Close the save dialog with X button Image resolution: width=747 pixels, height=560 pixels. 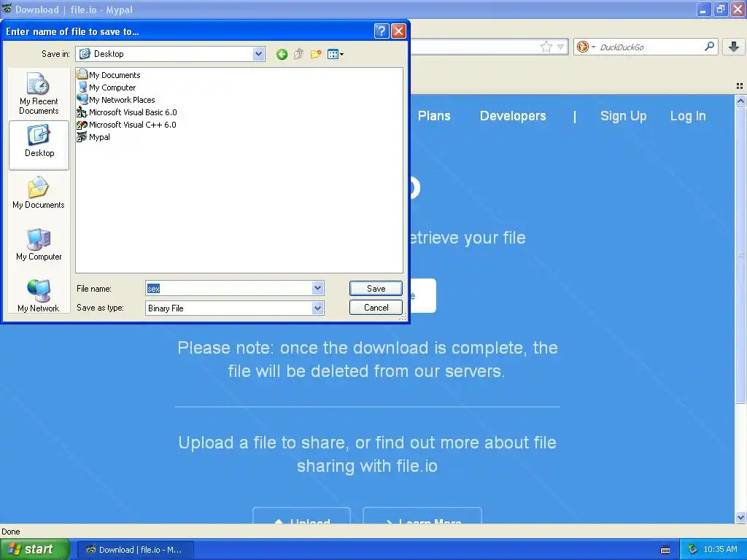pos(398,31)
